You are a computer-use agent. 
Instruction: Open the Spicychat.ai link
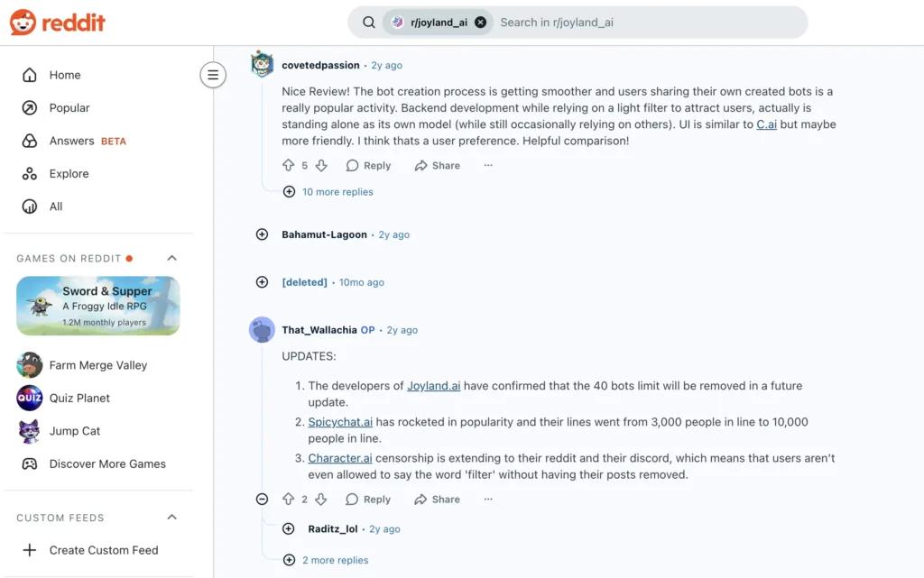pyautogui.click(x=340, y=422)
